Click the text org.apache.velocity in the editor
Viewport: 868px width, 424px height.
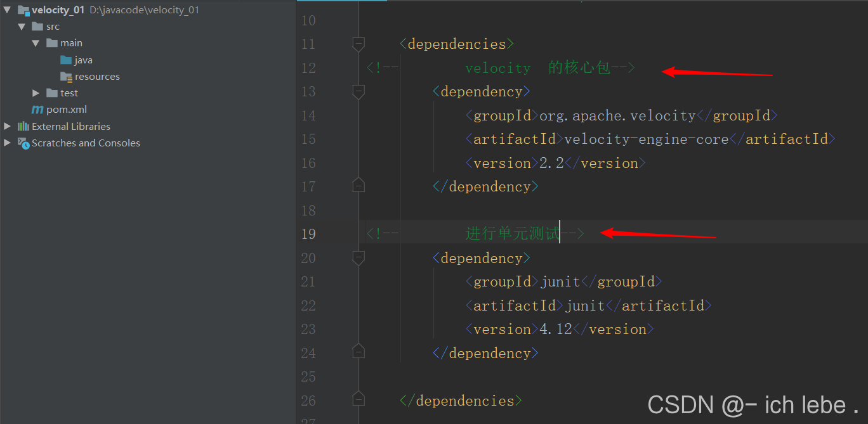pos(618,115)
